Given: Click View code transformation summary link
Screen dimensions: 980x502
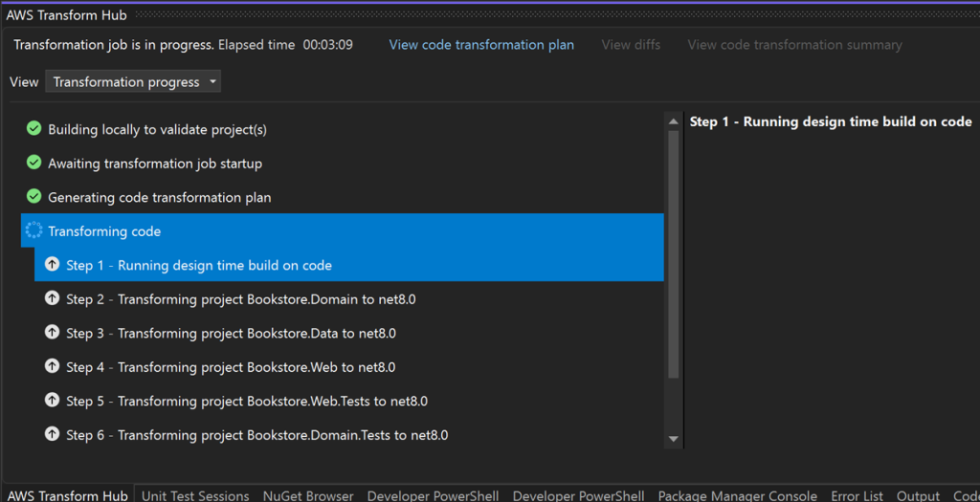Looking at the screenshot, I should 795,45.
